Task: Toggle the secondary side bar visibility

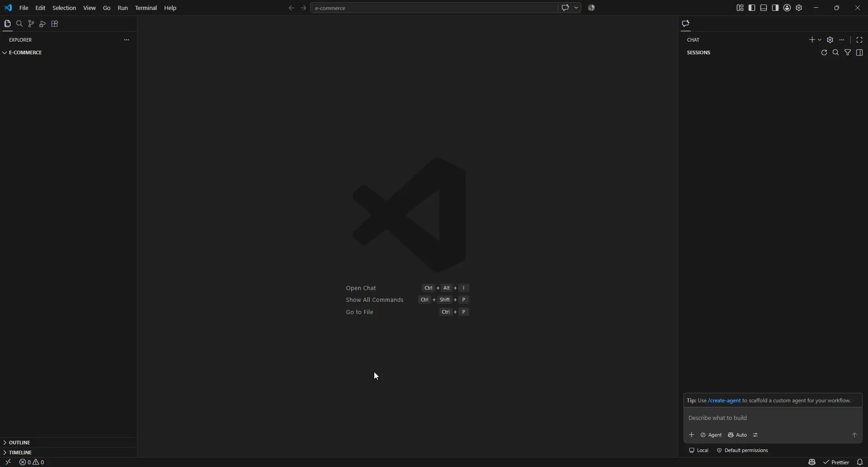Action: click(x=775, y=8)
